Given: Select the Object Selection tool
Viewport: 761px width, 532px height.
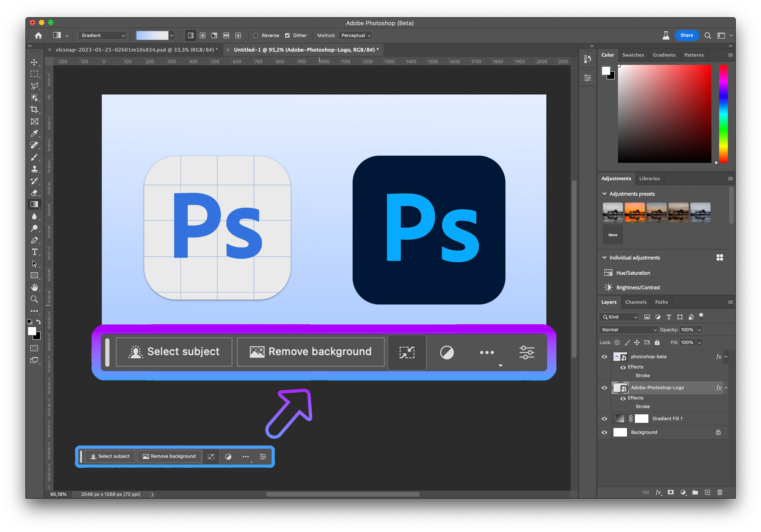Looking at the screenshot, I should tap(34, 98).
